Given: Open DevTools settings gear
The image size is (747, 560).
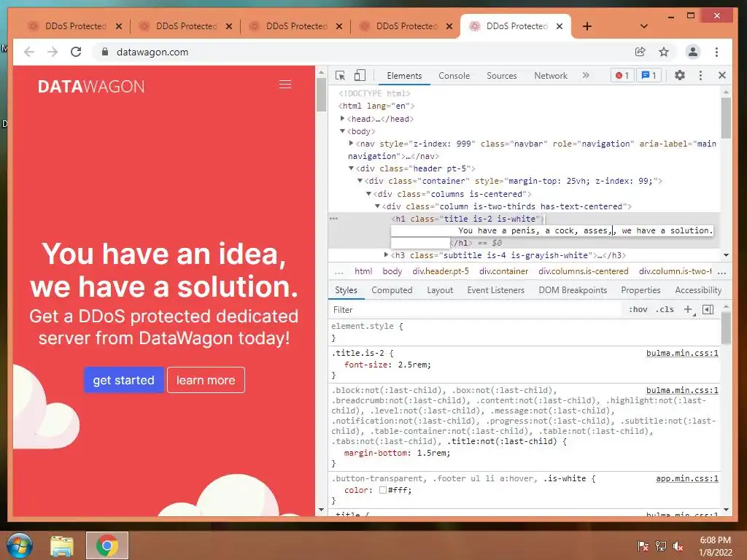Looking at the screenshot, I should (680, 75).
